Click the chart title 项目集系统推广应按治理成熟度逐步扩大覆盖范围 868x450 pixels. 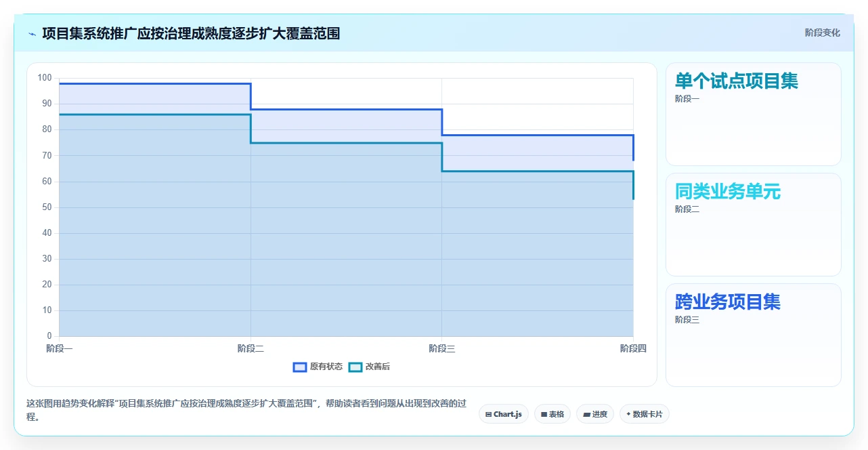pos(191,33)
